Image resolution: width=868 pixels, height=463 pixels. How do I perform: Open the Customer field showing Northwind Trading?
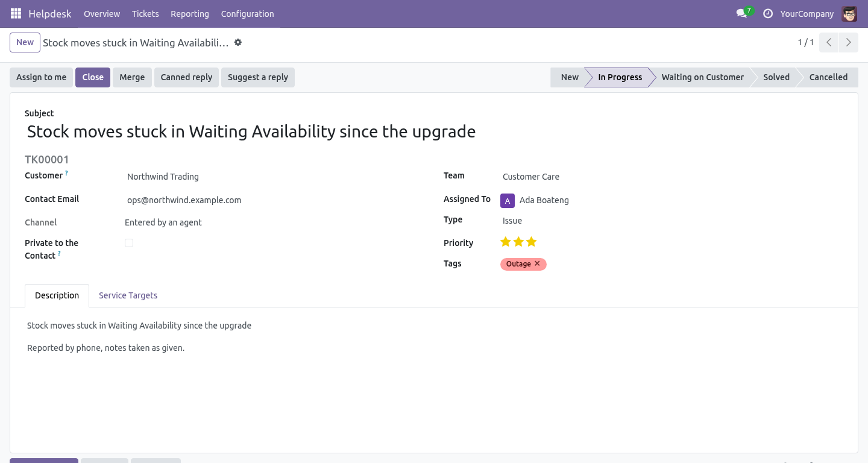pyautogui.click(x=274, y=177)
